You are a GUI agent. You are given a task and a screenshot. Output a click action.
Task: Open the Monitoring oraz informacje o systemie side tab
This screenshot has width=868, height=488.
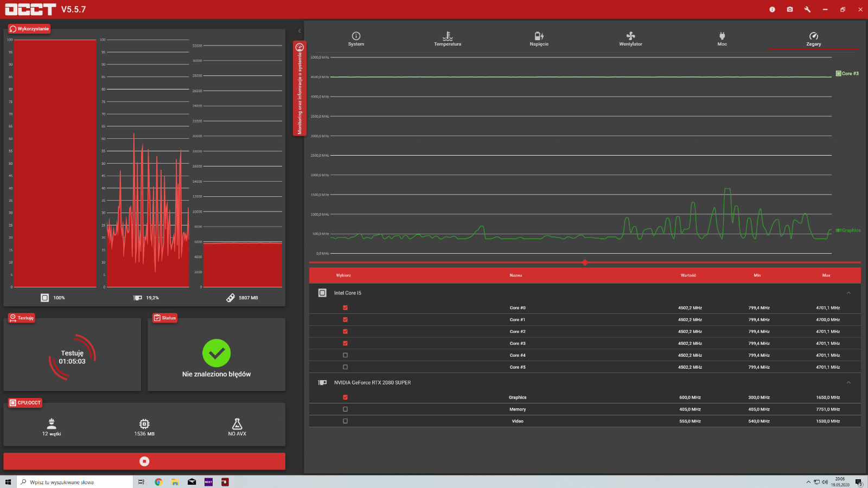pos(299,88)
